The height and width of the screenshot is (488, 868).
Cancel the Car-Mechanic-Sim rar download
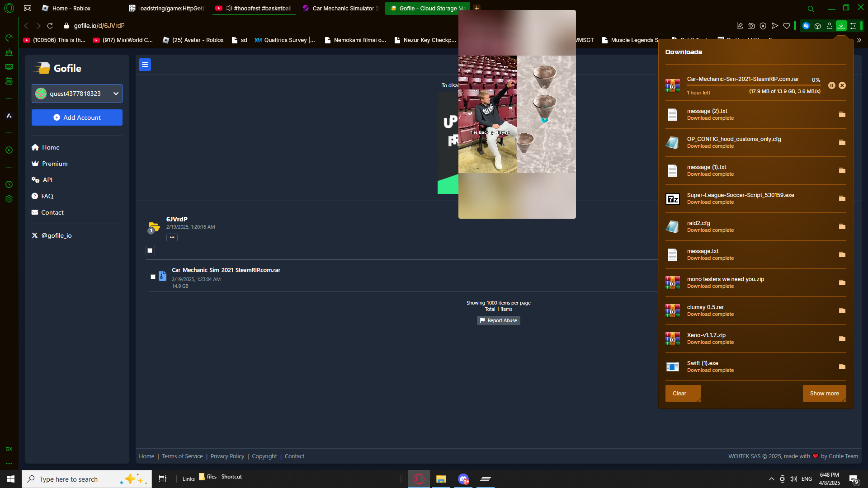pos(842,85)
